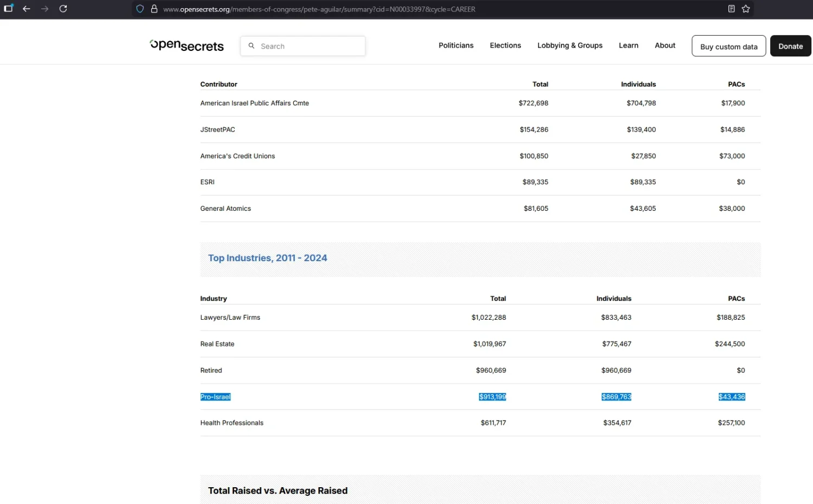Click the $722,698 total value
This screenshot has width=813, height=504.
pyautogui.click(x=533, y=103)
